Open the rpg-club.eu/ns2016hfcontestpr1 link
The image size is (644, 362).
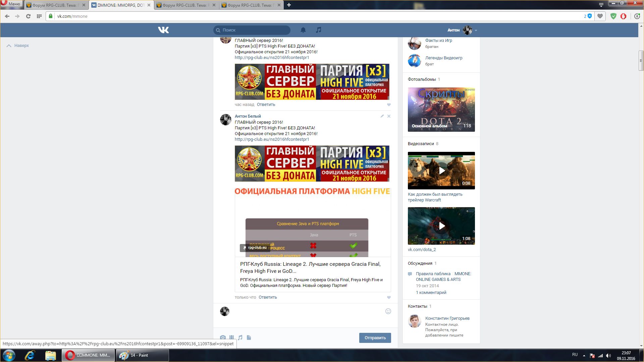[x=272, y=139]
